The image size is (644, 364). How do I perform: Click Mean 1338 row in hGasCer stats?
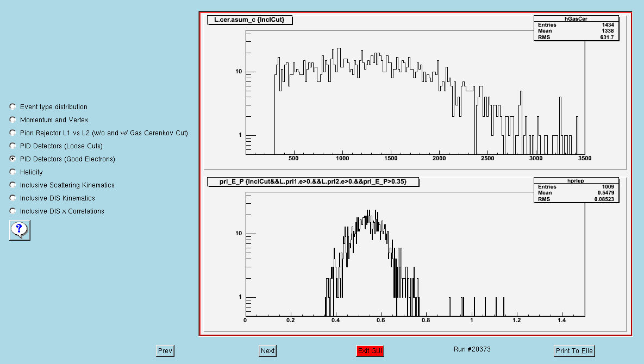(x=576, y=31)
